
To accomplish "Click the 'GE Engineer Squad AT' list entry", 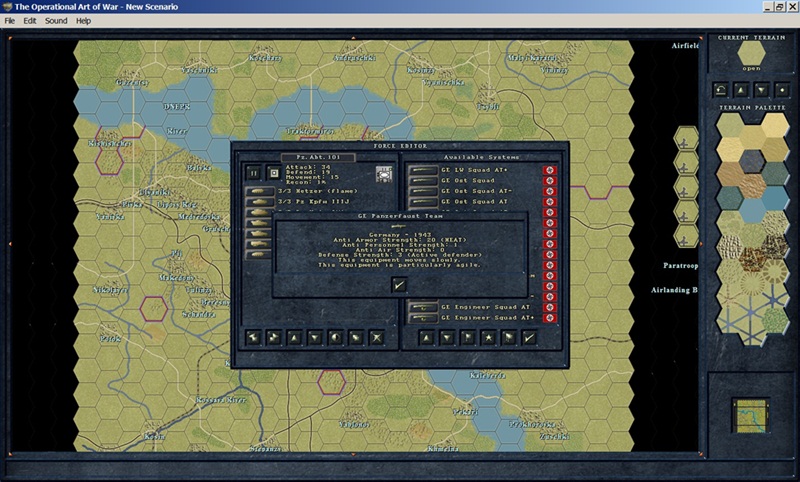I will (486, 307).
